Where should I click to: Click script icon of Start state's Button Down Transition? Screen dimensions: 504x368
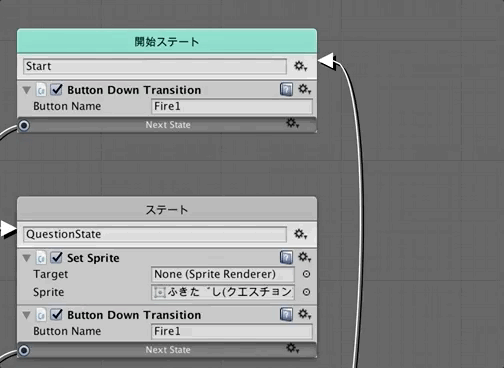tap(41, 90)
